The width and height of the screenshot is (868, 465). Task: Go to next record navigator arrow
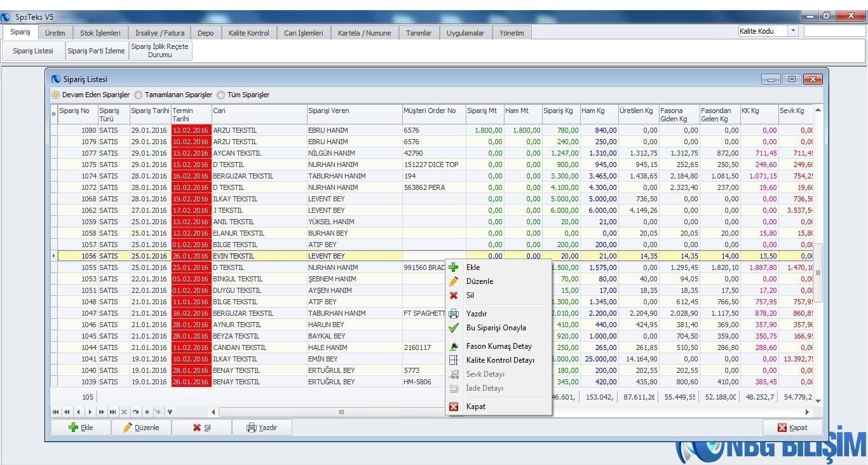coord(90,412)
